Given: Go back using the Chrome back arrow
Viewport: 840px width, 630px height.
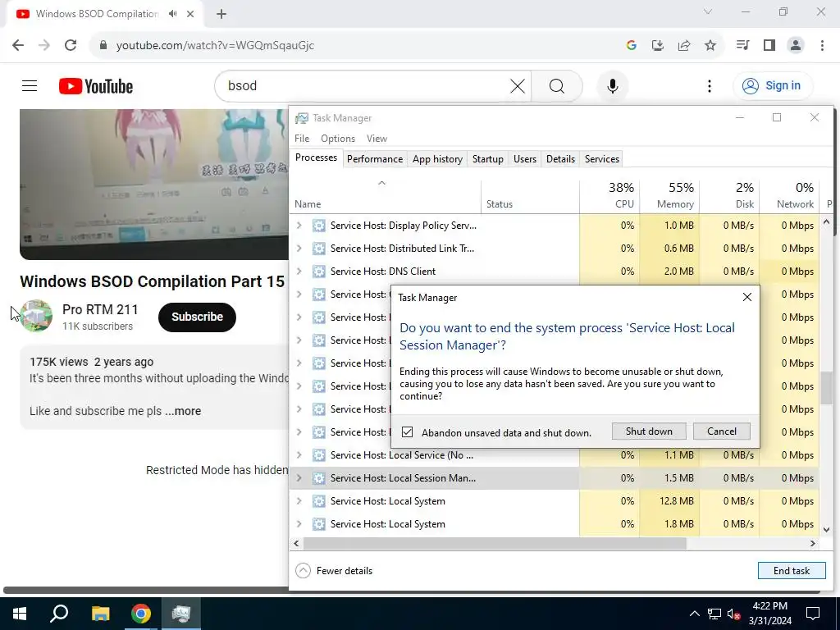Looking at the screenshot, I should pos(18,45).
